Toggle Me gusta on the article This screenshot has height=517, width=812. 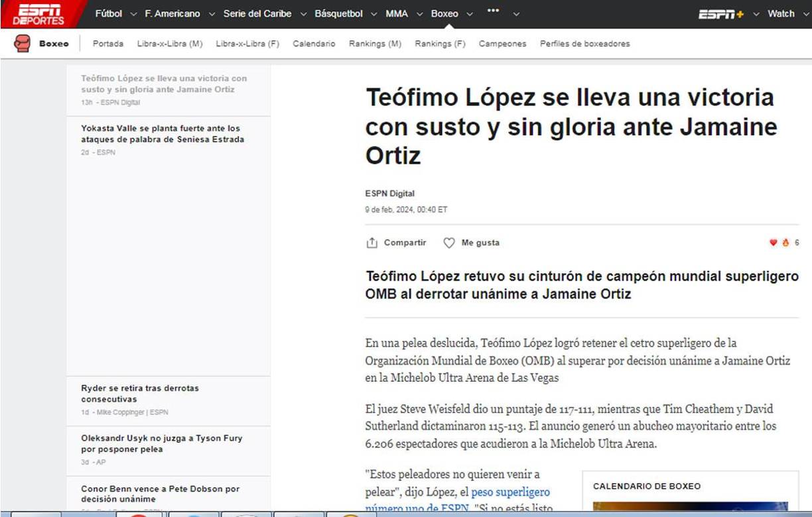(470, 243)
